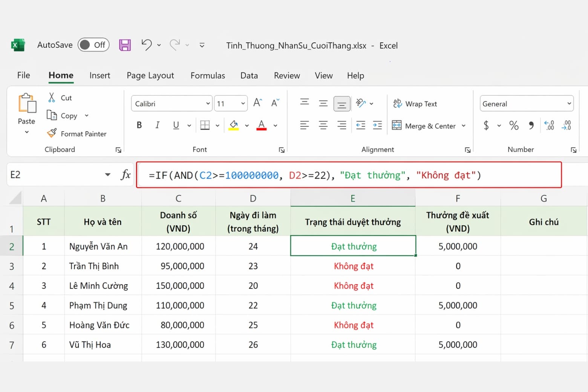Apply Accounting dollar format icon

pos(486,125)
